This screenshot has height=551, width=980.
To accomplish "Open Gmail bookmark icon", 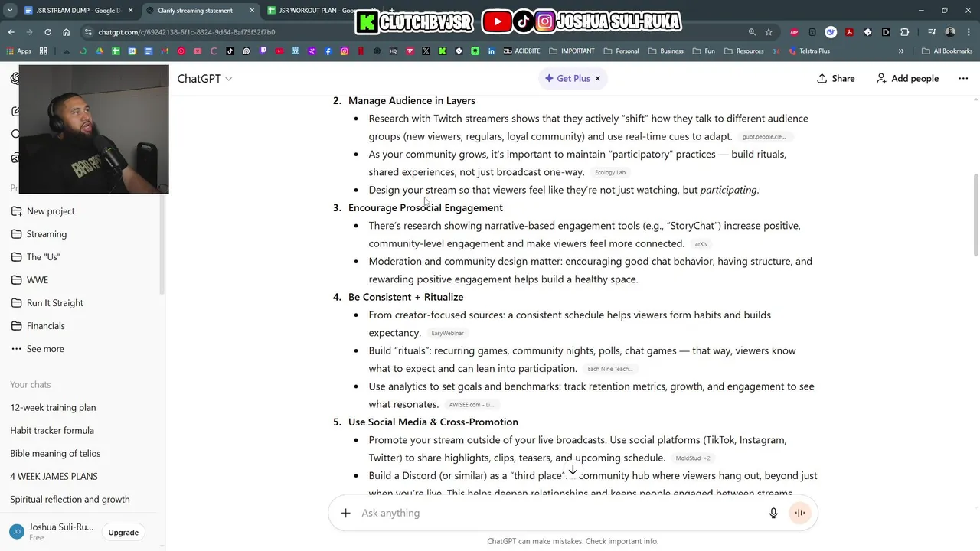I will pos(165,51).
